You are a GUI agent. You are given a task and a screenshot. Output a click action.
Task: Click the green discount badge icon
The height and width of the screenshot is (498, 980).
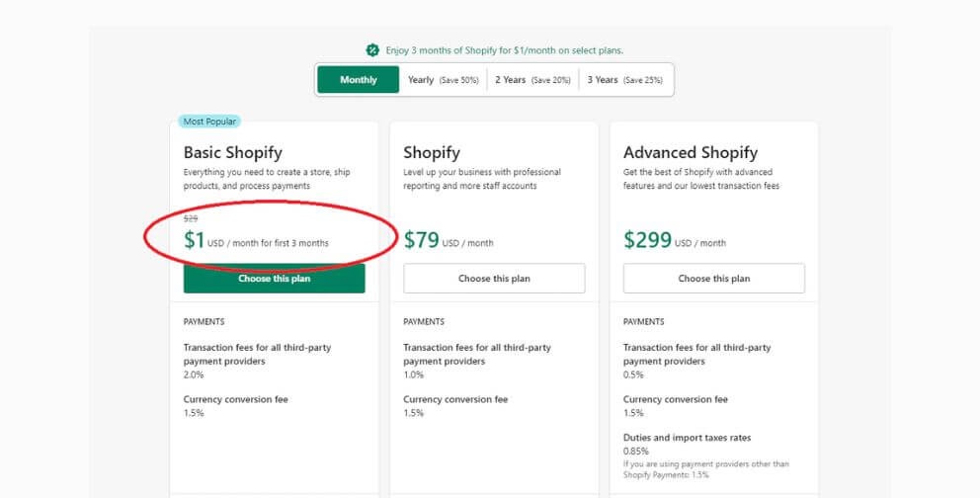point(372,50)
